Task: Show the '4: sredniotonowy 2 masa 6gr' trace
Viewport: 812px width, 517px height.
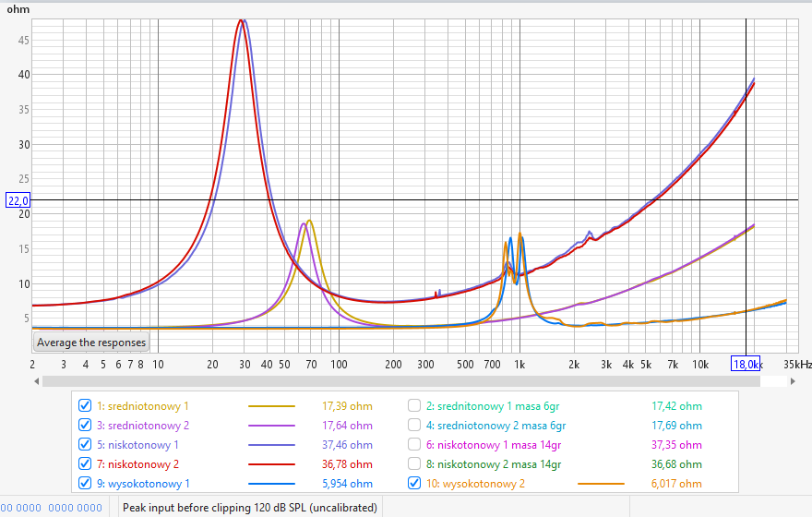Action: click(414, 425)
